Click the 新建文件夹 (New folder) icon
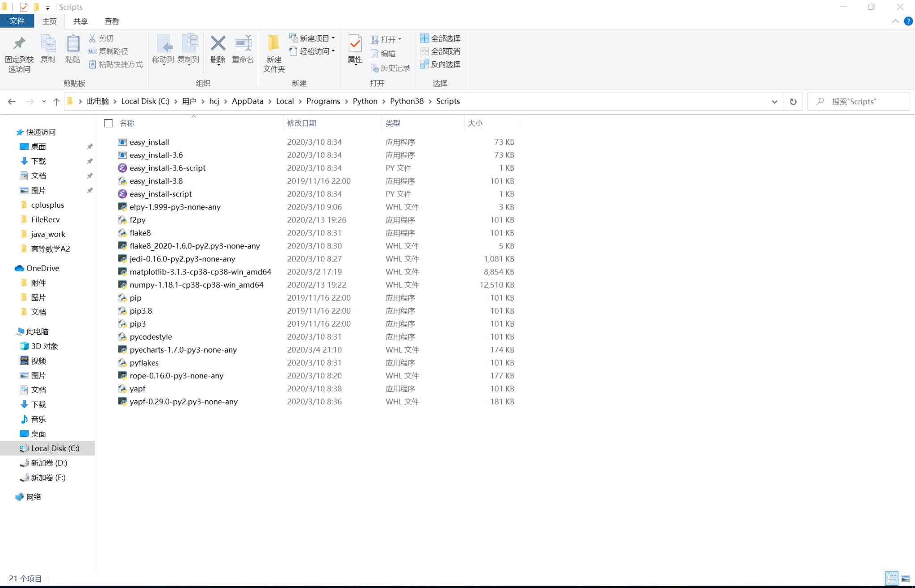This screenshot has height=588, width=915. click(x=274, y=54)
